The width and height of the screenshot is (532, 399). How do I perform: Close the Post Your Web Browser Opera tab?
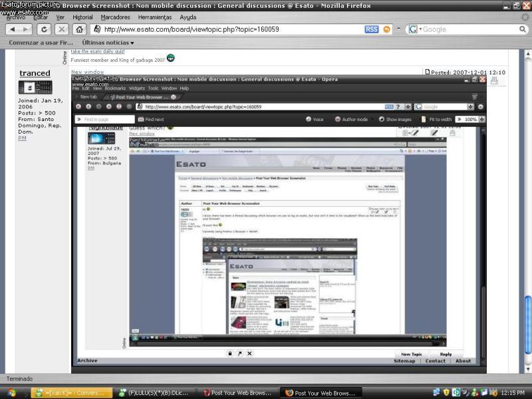(174, 97)
